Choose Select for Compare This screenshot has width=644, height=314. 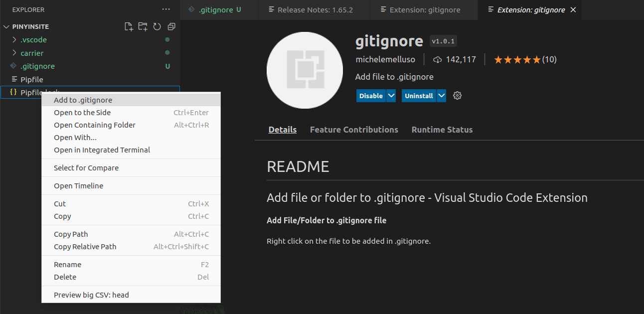click(131, 168)
